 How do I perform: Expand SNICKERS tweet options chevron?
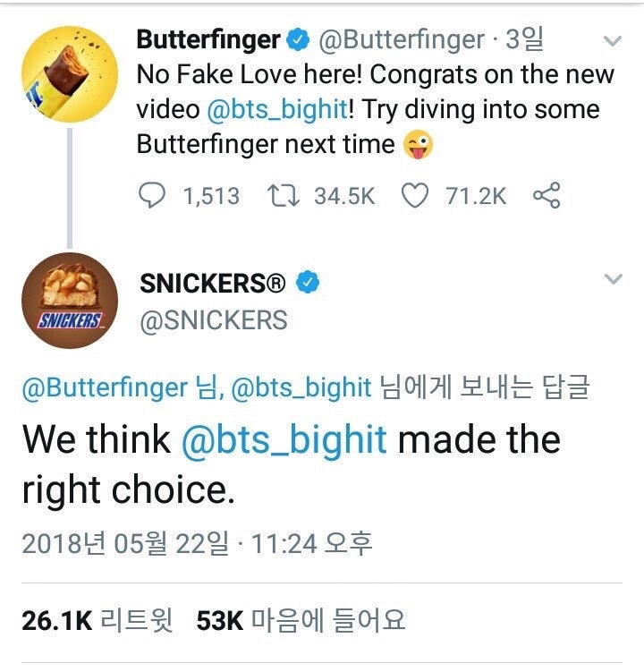[613, 280]
